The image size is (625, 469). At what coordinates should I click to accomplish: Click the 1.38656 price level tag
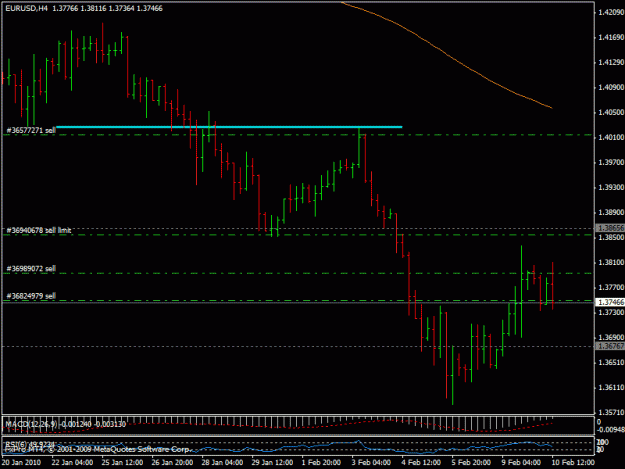(x=610, y=228)
